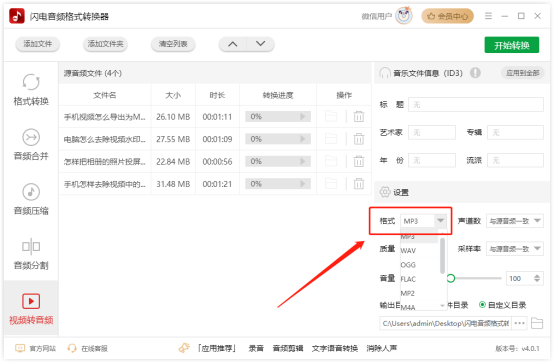Move selected file down in list
Viewport: 554px width, 363px height.
point(260,44)
